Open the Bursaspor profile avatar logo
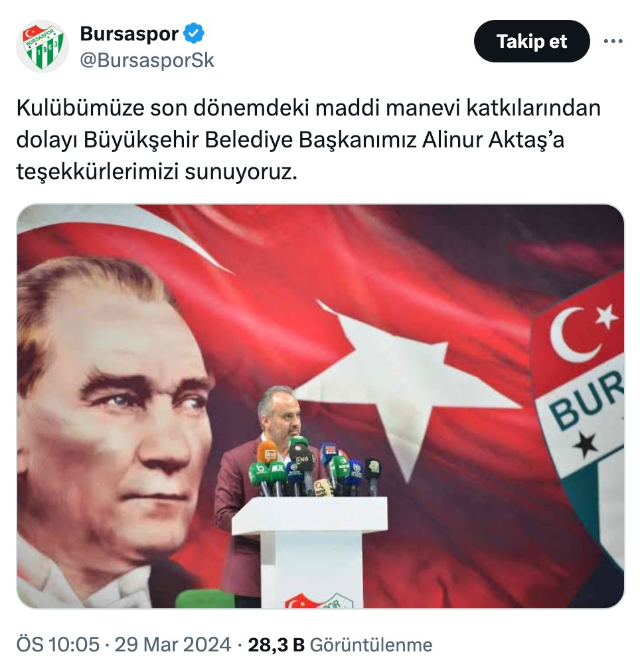Viewport: 640px width, 672px height. point(42,46)
